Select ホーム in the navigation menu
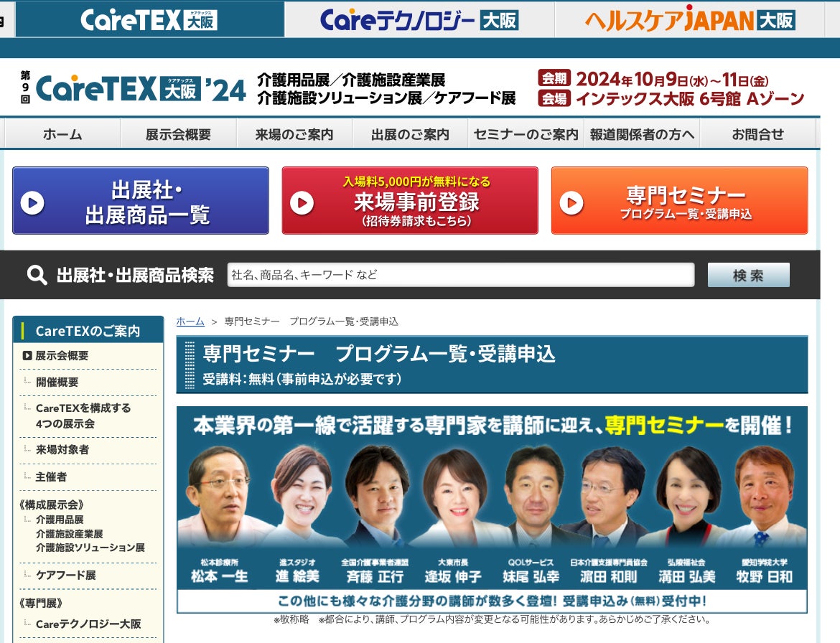 point(62,134)
